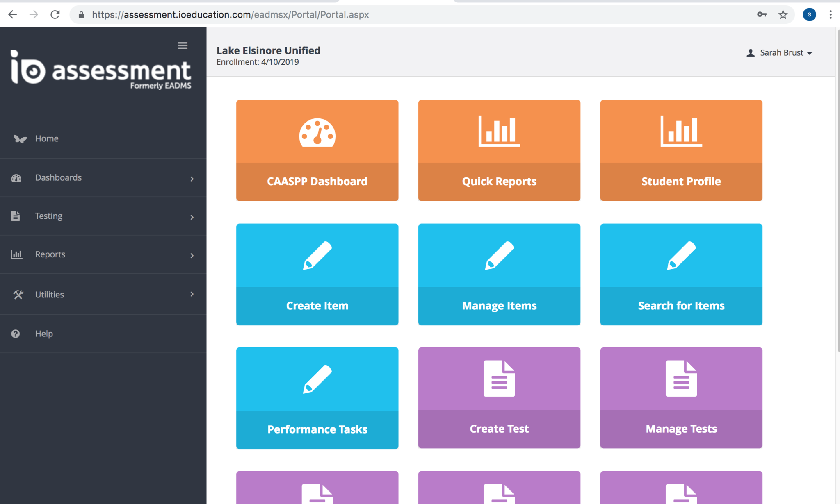Viewport: 840px width, 504px height.
Task: Click the Manage Tests document icon
Action: coord(681,379)
